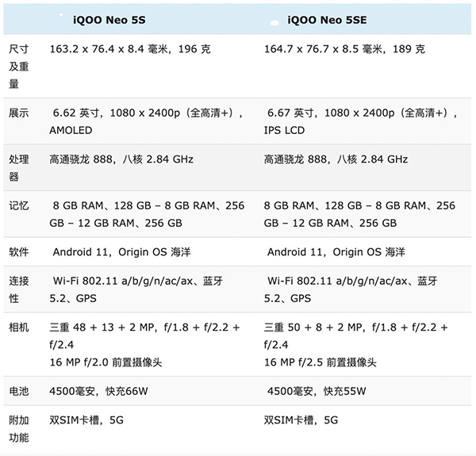Click the 附加功能 row label
This screenshot has height=456, width=476.
click(x=19, y=428)
